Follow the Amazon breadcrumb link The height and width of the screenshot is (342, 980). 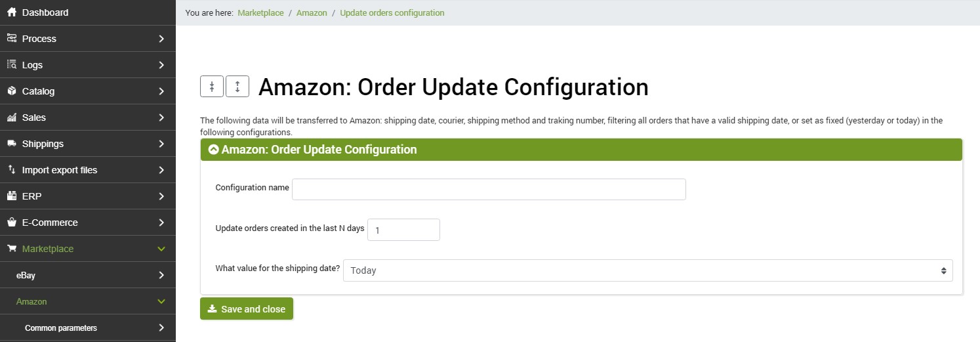click(312, 12)
